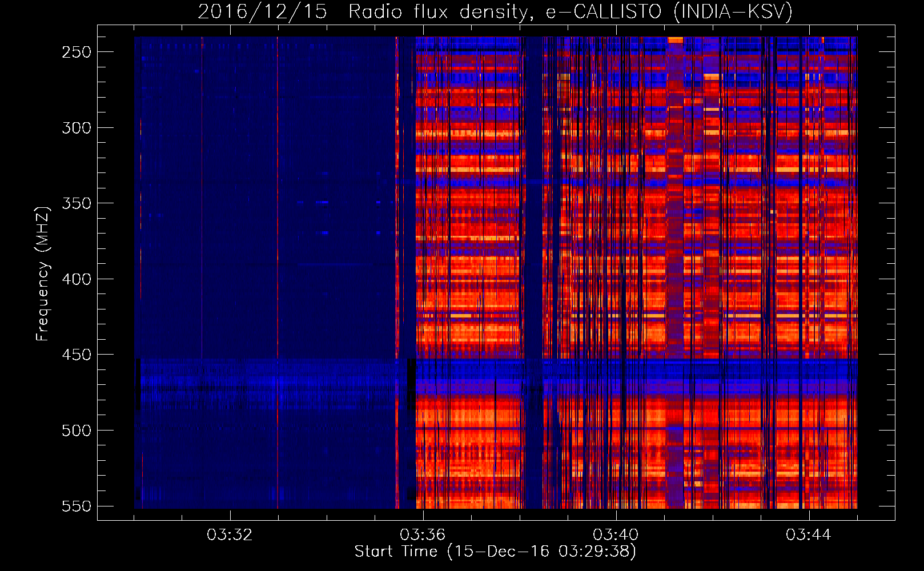Click the 400 frequency tick label
The height and width of the screenshot is (571, 924).
(77, 279)
